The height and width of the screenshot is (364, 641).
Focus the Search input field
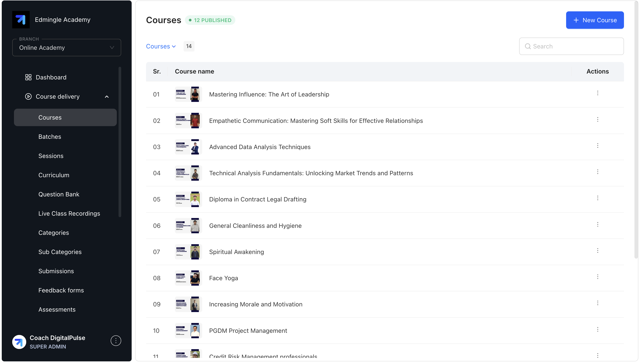tap(575, 46)
